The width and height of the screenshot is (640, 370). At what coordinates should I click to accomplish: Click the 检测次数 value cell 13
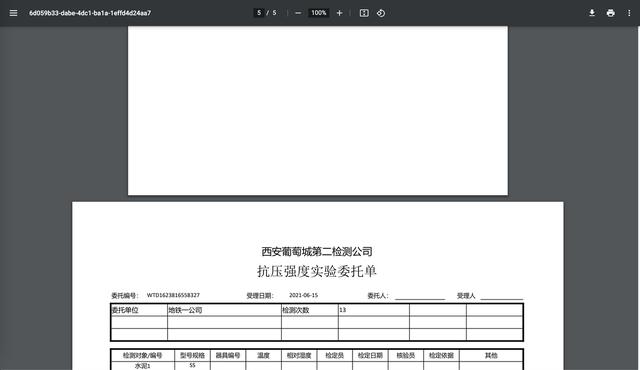[x=373, y=310]
